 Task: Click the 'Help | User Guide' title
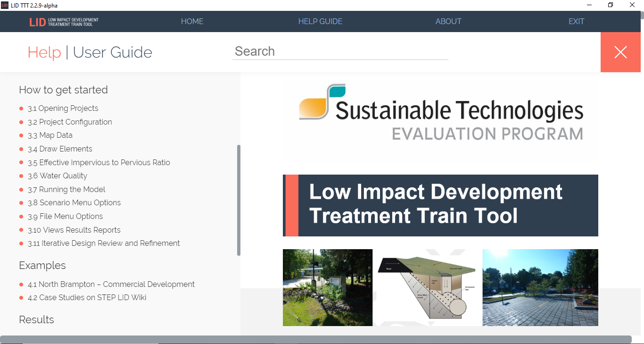click(90, 52)
